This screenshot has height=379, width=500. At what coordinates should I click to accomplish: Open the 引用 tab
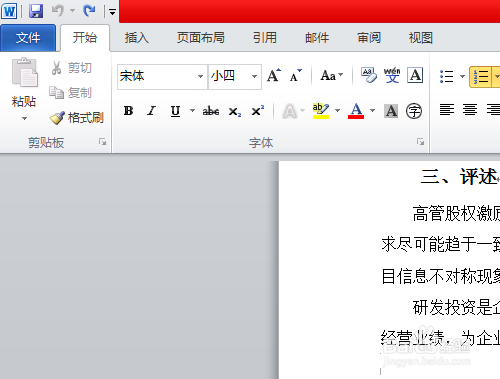click(264, 38)
